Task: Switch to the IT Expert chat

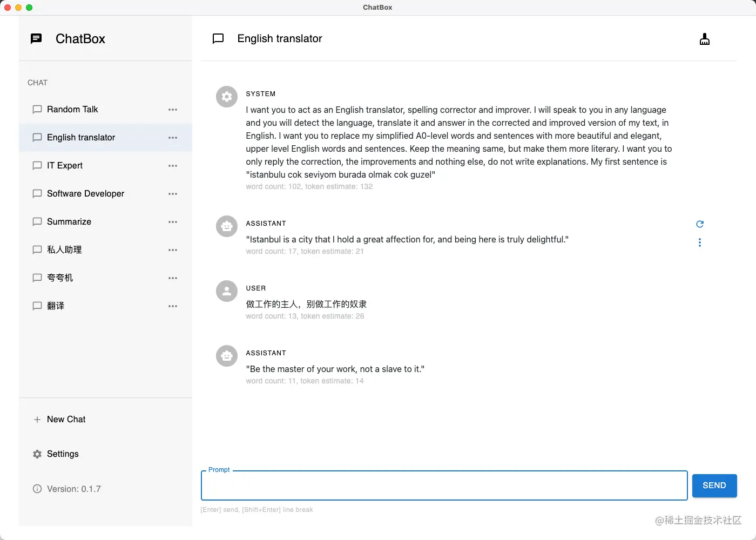Action: 105,166
